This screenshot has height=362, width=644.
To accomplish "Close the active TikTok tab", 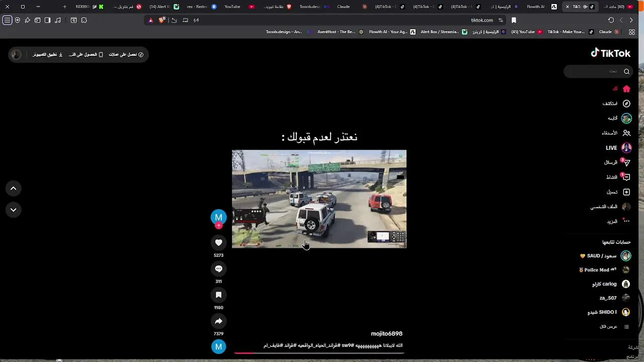I will (568, 7).
